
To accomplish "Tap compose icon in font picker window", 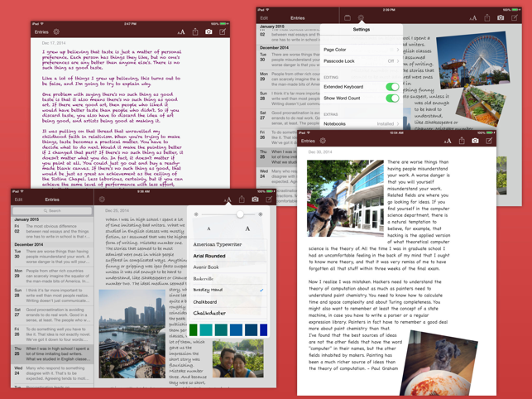I will (x=269, y=199).
